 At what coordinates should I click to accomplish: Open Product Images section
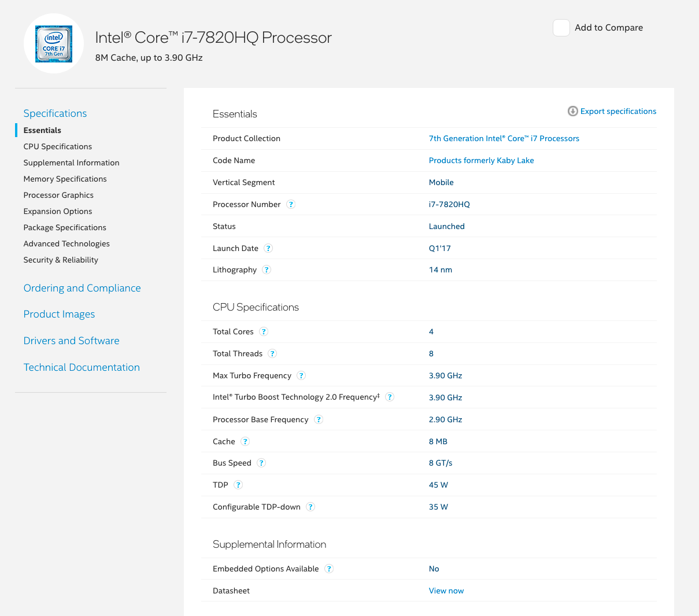pyautogui.click(x=59, y=314)
